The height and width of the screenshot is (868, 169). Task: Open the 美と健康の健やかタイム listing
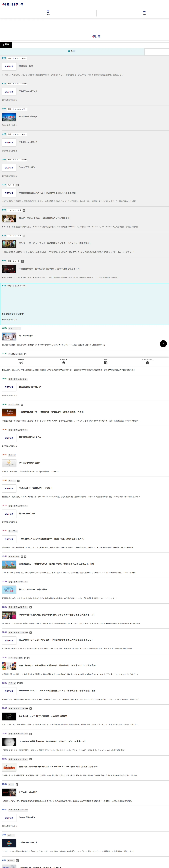pyautogui.click(x=30, y=437)
